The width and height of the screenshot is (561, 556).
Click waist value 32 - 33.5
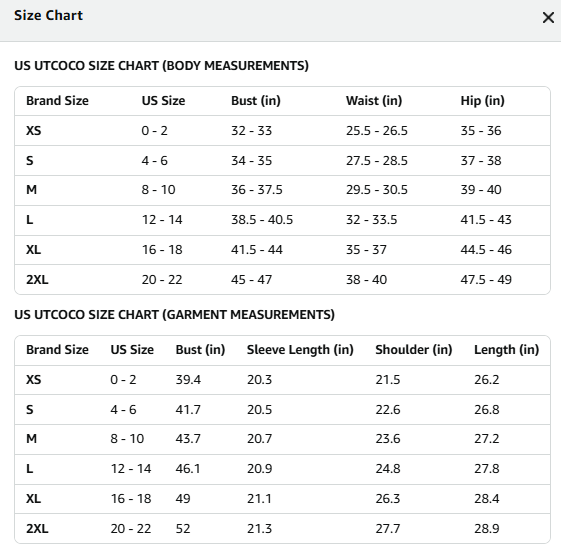pyautogui.click(x=371, y=220)
